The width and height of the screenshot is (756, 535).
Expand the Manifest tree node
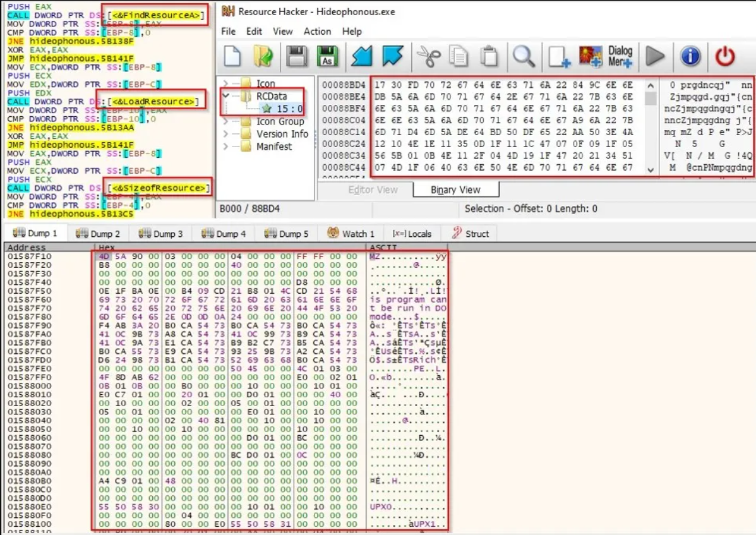pyautogui.click(x=225, y=146)
